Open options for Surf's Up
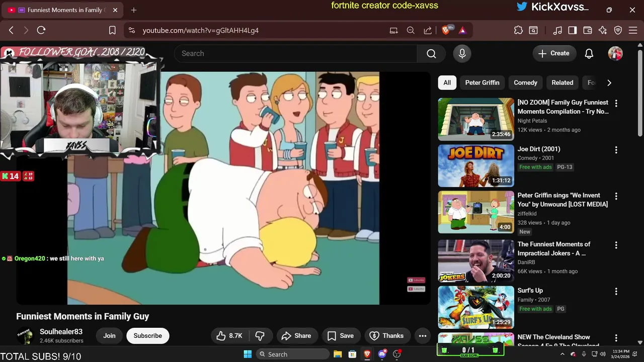 616,291
